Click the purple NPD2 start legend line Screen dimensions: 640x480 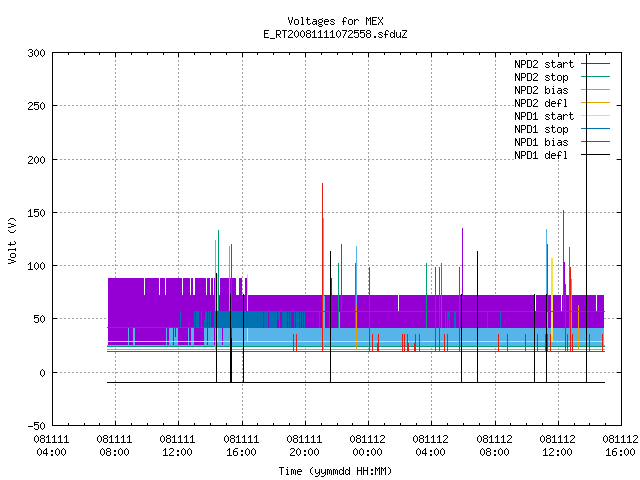click(596, 64)
